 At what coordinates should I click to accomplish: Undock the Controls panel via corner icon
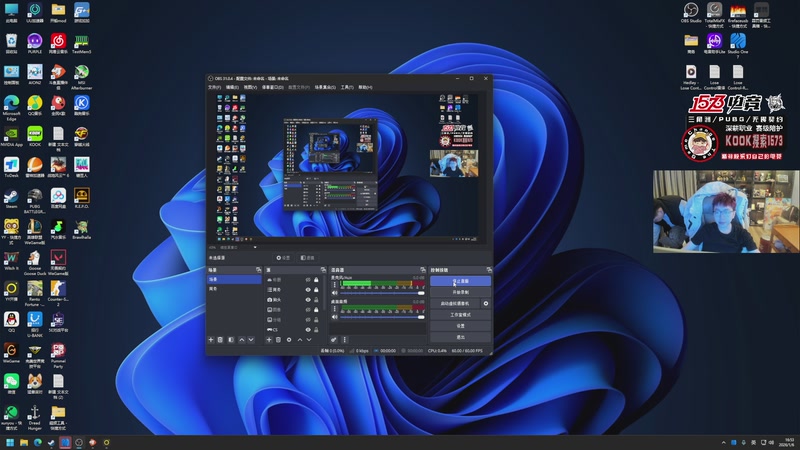489,270
